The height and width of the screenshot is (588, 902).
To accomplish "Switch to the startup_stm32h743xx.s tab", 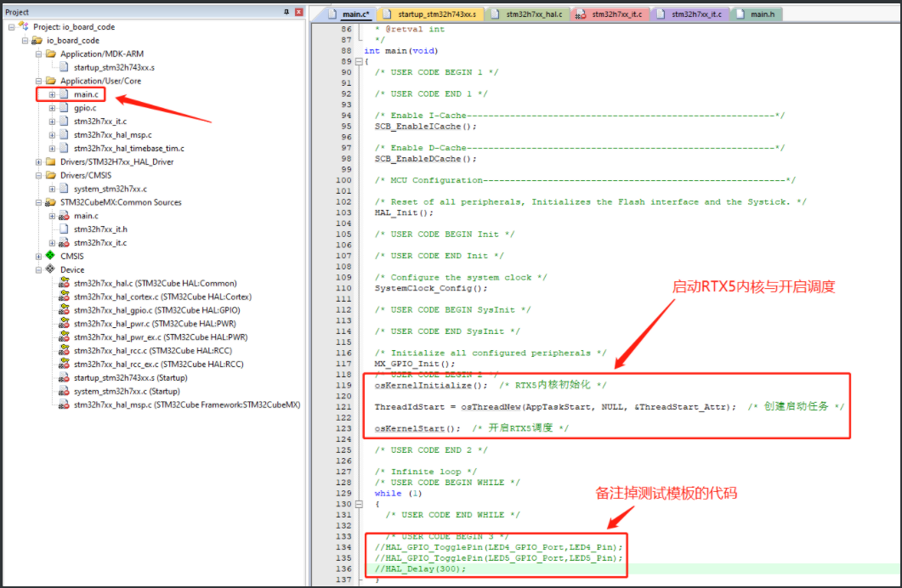I will pyautogui.click(x=429, y=14).
